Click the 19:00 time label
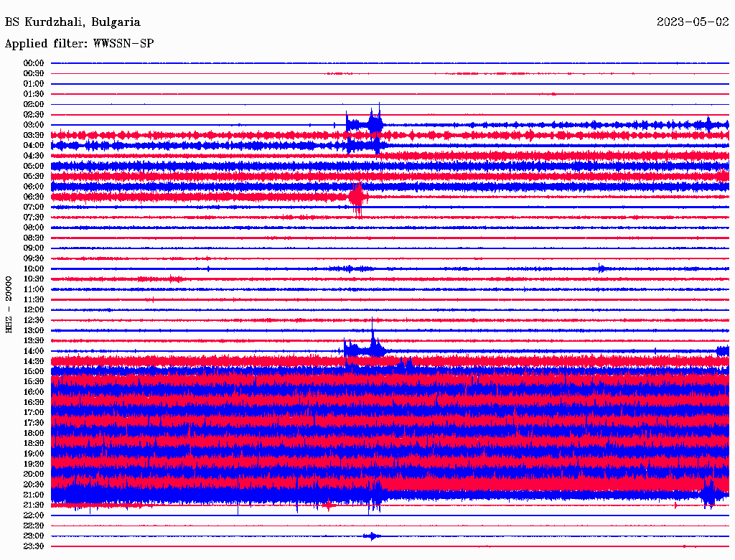This screenshot has height=560, width=735. click(34, 454)
